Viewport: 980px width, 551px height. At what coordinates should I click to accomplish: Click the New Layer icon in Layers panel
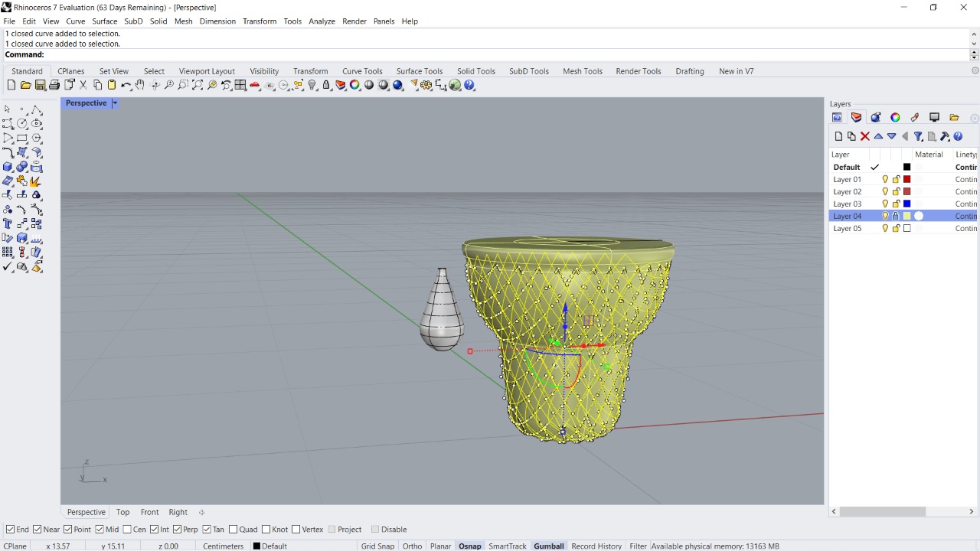(838, 136)
